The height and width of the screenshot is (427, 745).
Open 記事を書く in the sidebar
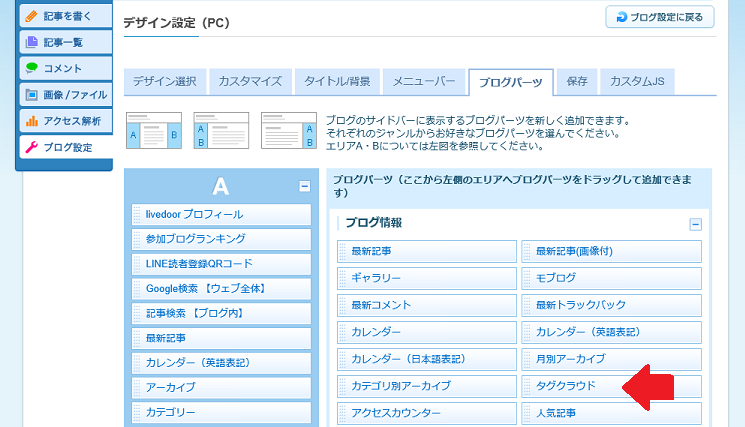66,16
